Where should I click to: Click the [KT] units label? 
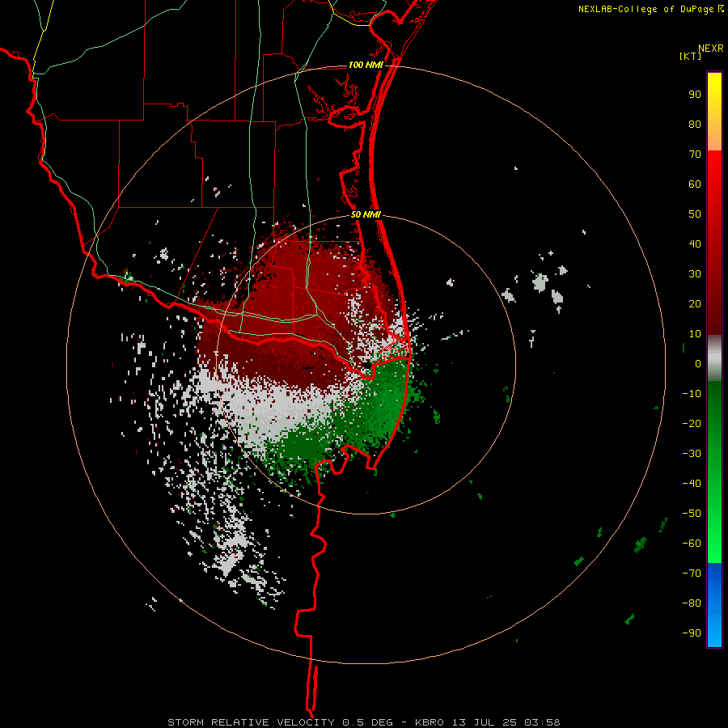(x=691, y=56)
